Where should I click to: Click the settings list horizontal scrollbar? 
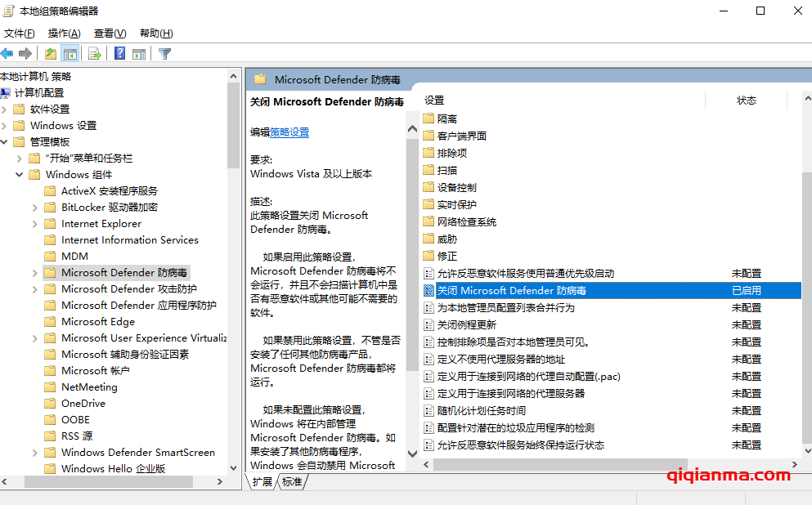pos(572,464)
